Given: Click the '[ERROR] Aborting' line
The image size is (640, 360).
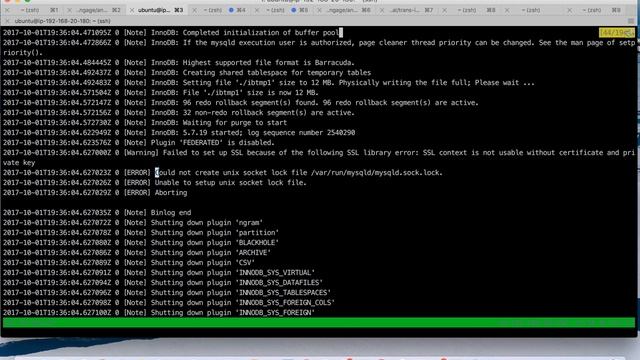Looking at the screenshot, I should coord(95,193).
